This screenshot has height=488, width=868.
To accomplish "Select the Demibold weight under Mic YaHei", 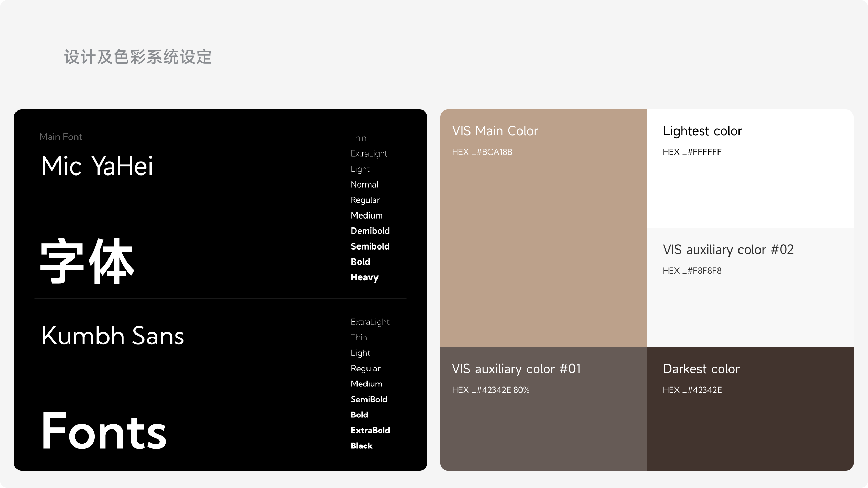I will click(370, 231).
